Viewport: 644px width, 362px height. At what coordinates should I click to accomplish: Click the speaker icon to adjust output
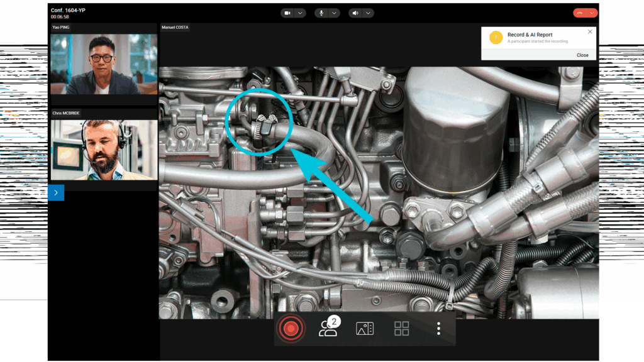coord(355,13)
